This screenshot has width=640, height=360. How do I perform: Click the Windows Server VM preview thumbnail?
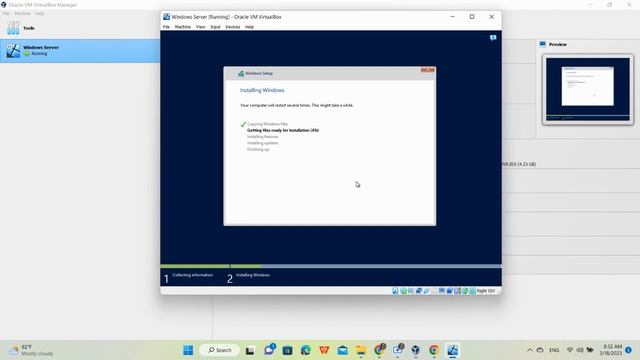(588, 89)
